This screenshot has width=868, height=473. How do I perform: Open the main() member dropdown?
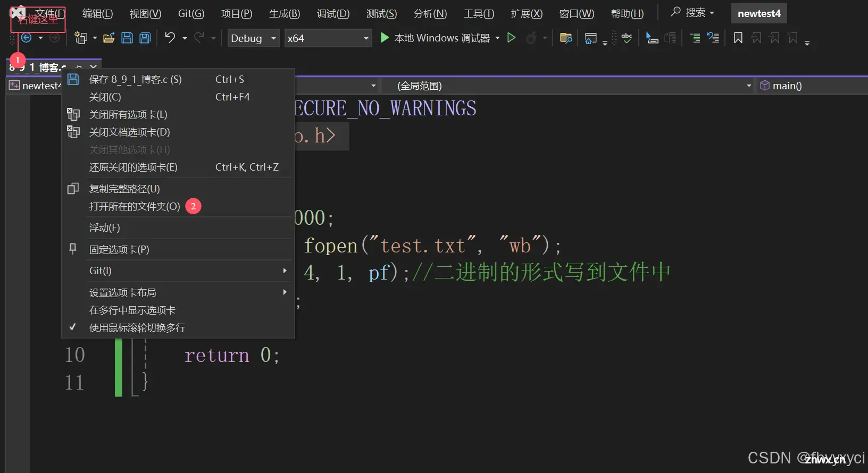pos(812,86)
